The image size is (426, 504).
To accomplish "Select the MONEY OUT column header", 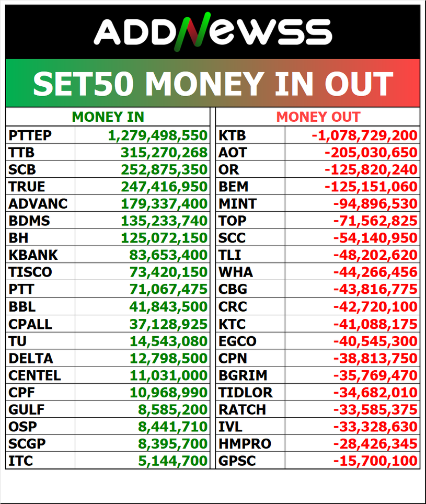I will [318, 117].
